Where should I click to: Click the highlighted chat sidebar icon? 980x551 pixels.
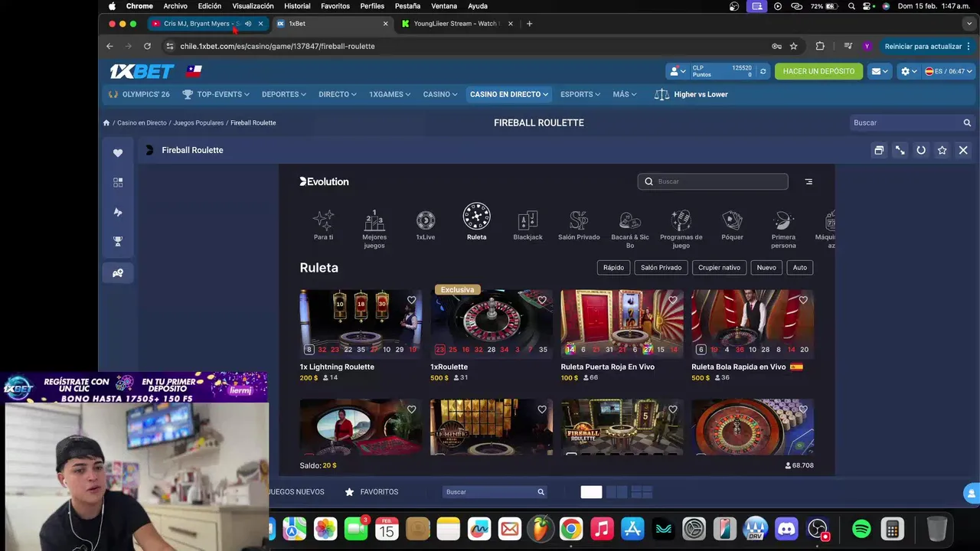coord(118,272)
